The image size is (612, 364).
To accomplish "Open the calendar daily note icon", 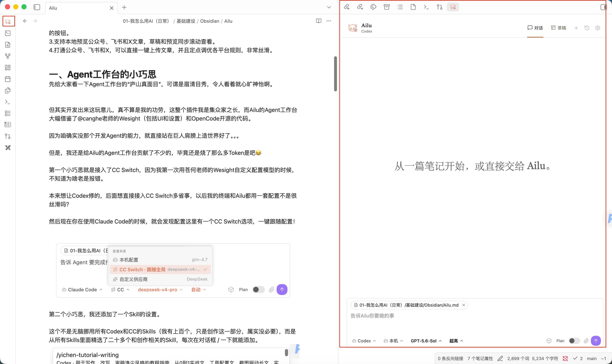I will (8, 79).
